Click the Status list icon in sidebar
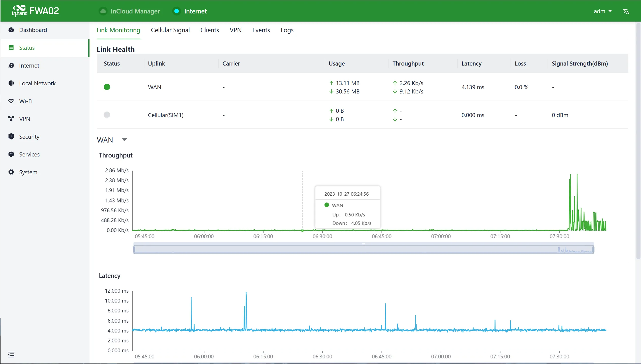This screenshot has height=364, width=641. point(11,48)
